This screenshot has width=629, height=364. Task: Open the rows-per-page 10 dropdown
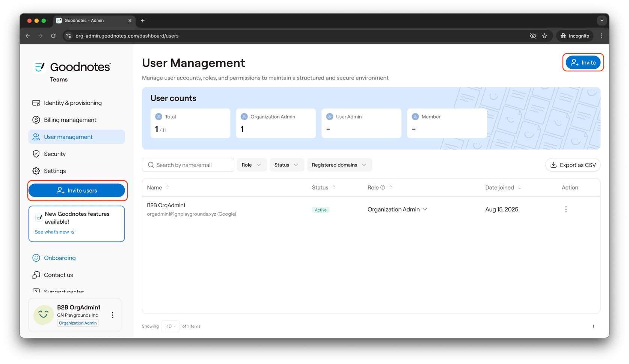170,326
